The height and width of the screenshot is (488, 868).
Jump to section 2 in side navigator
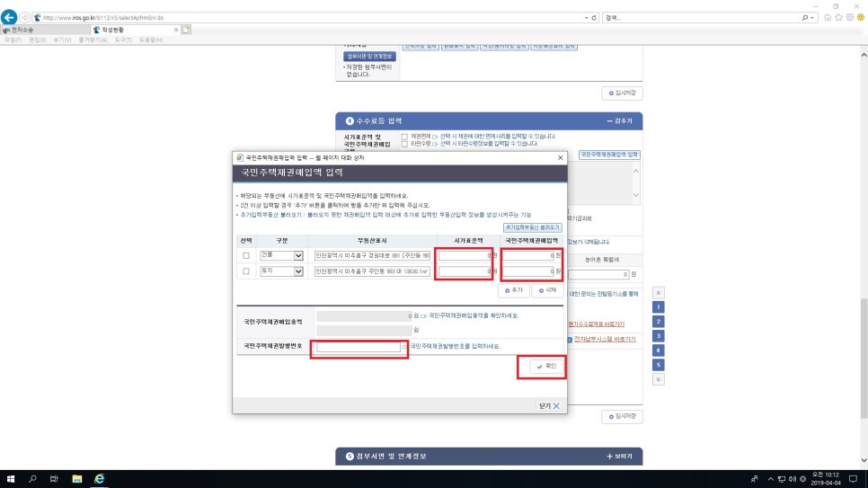(x=659, y=321)
